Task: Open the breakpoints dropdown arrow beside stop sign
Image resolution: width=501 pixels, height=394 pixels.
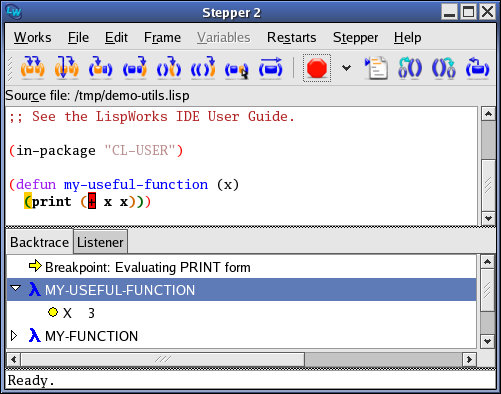Action: coord(347,68)
